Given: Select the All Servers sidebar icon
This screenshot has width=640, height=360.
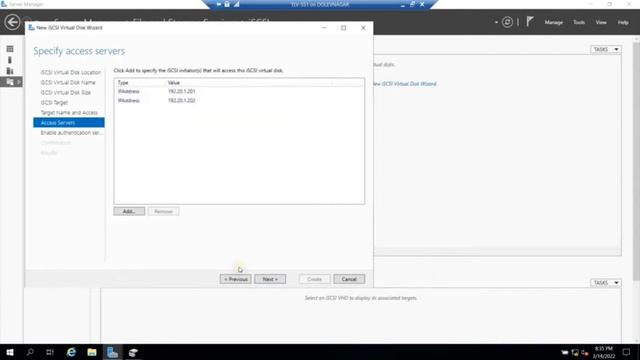Looking at the screenshot, I should pos(10,71).
